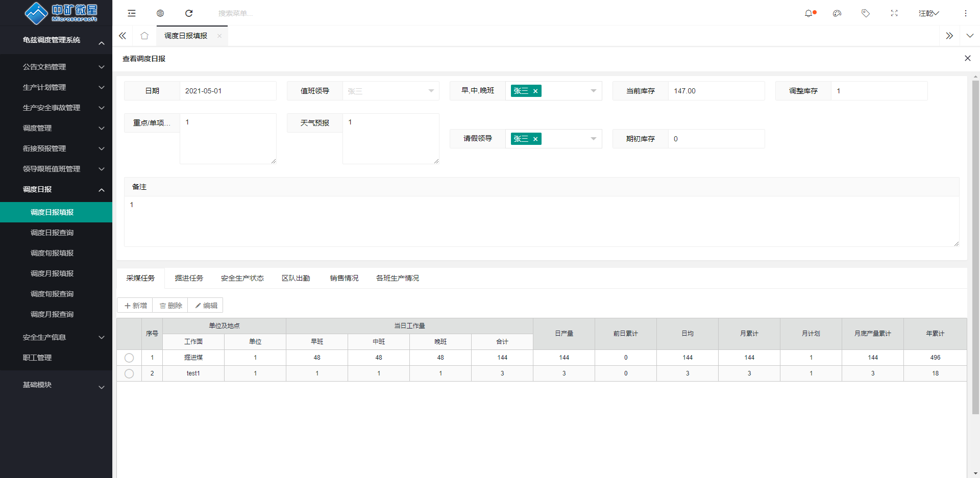This screenshot has width=980, height=478.
Task: Open the notification bell
Action: pyautogui.click(x=808, y=13)
